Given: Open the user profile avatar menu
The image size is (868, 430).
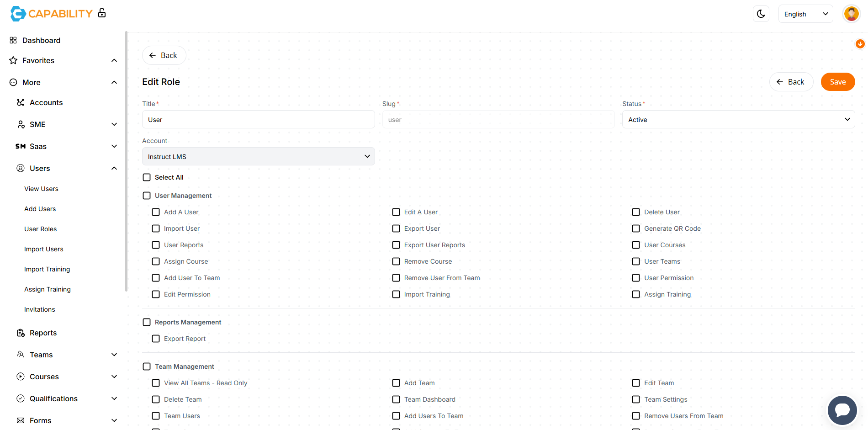Looking at the screenshot, I should click(x=851, y=14).
